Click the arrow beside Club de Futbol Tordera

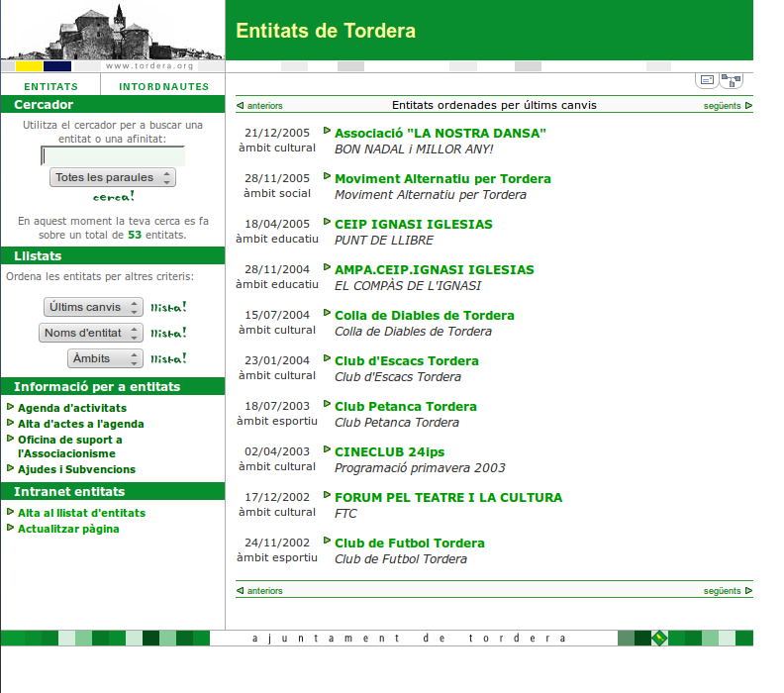(327, 540)
